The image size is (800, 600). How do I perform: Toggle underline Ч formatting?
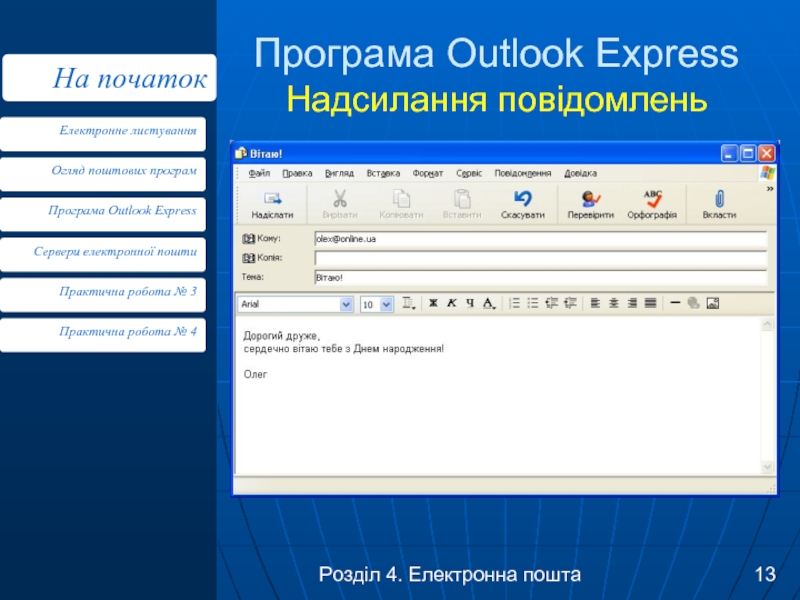pos(470,304)
